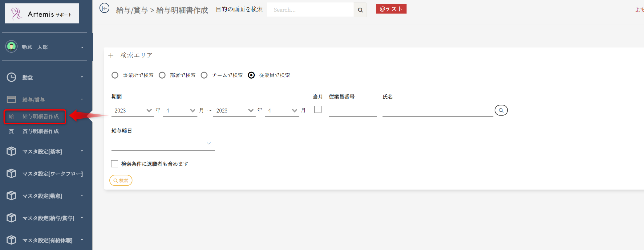Select the チームで検索 radio button
644x250 pixels.
point(204,75)
